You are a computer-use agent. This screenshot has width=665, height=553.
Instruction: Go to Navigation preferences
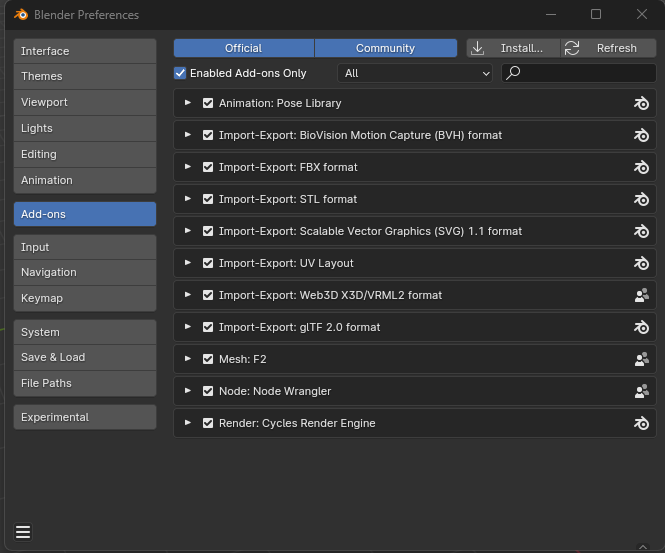pyautogui.click(x=85, y=272)
